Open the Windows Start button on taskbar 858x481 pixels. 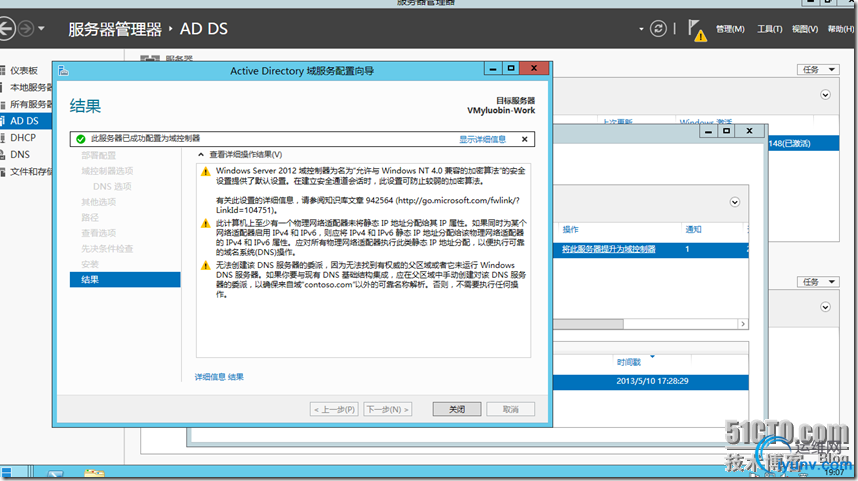click(6, 472)
